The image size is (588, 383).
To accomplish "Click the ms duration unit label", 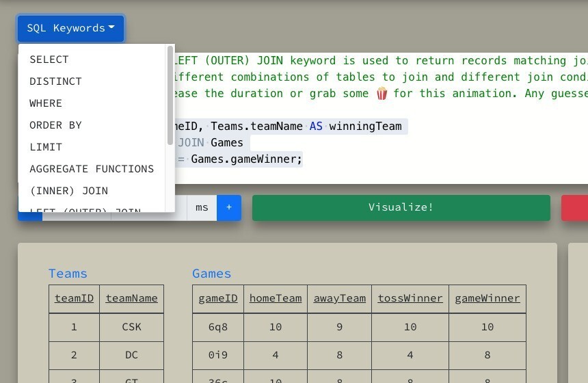I will [202, 207].
